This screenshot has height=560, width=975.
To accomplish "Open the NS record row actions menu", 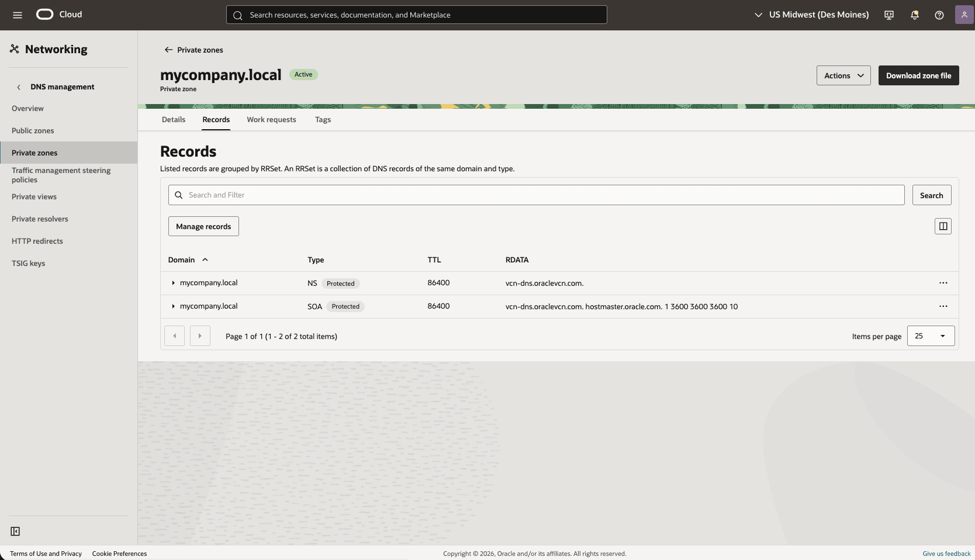I will click(942, 283).
